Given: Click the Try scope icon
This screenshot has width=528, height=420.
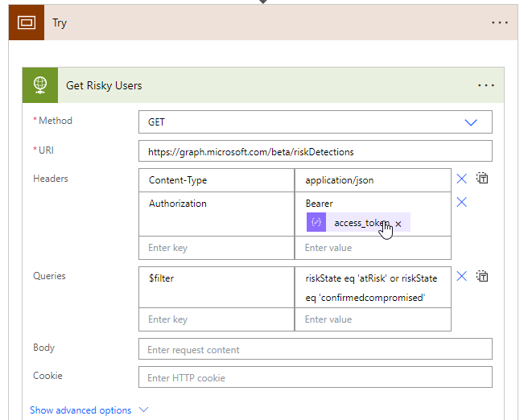Looking at the screenshot, I should coord(27,23).
